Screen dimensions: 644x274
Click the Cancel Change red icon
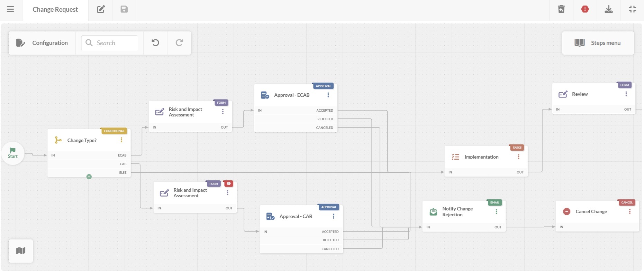566,211
